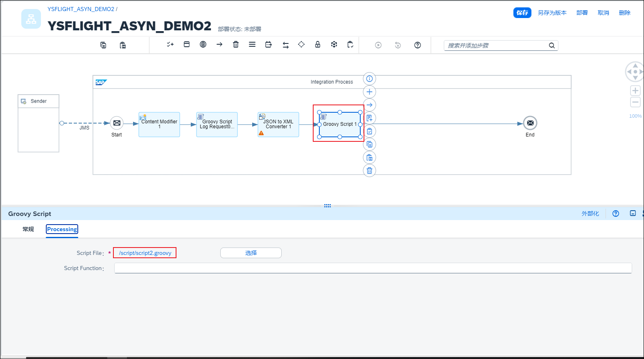Image resolution: width=644 pixels, height=359 pixels.
Task: Delete the step using the context trash icon
Action: [369, 170]
